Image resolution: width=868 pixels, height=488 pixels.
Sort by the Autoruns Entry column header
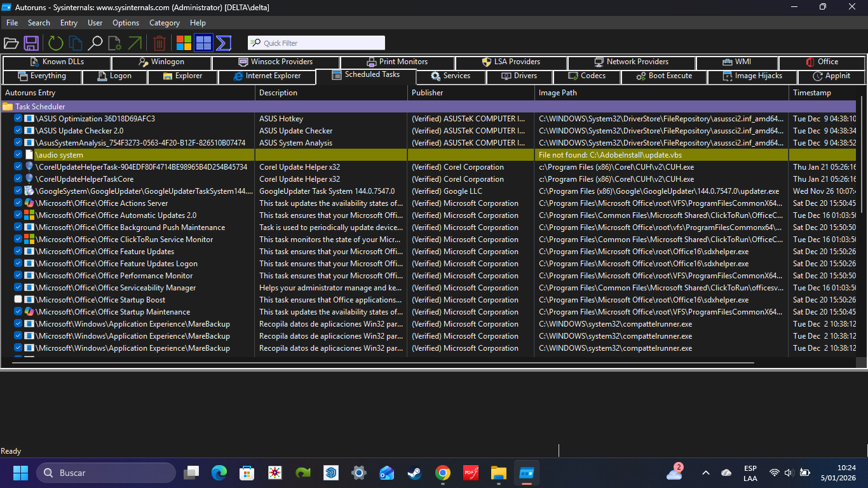tap(128, 93)
